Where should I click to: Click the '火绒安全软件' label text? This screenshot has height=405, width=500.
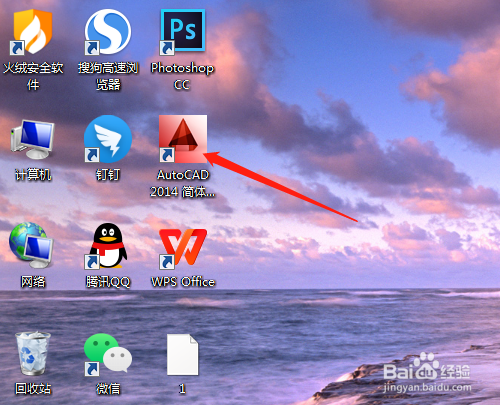click(33, 76)
